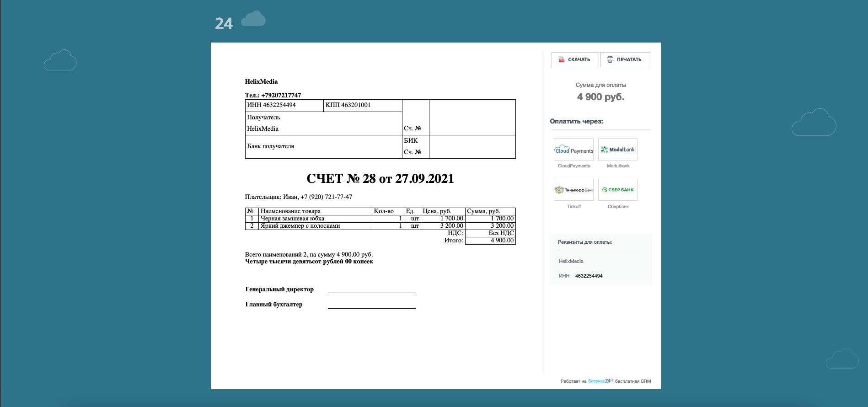The image size is (868, 407).
Task: Open the Битрикс24 link in the footer
Action: click(600, 381)
